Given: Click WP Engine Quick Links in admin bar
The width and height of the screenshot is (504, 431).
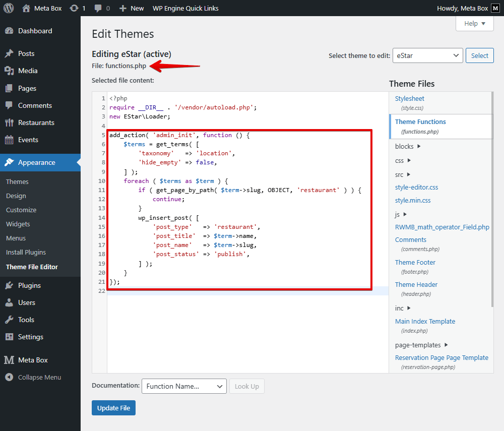Looking at the screenshot, I should coord(185,9).
